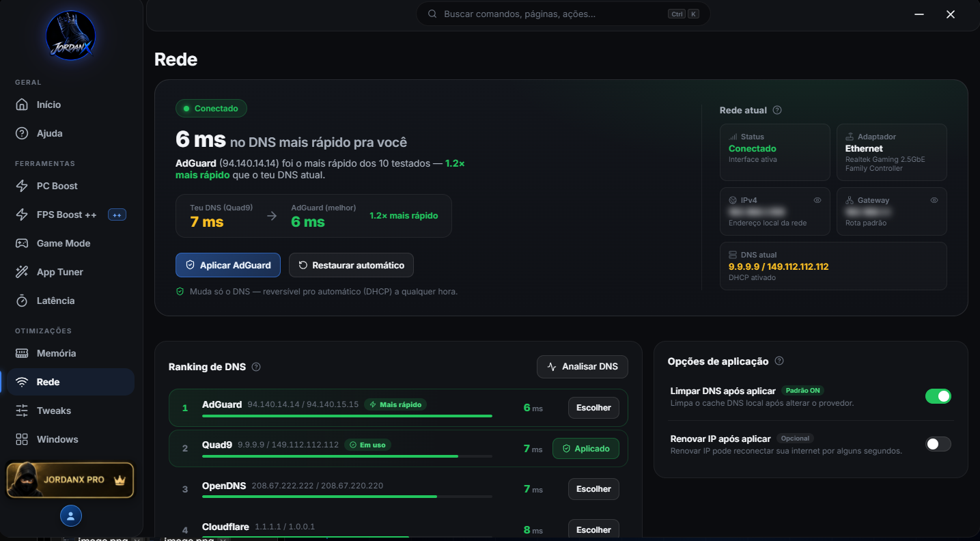The height and width of the screenshot is (541, 980).
Task: Click the Cloudflare row name
Action: pos(225,527)
